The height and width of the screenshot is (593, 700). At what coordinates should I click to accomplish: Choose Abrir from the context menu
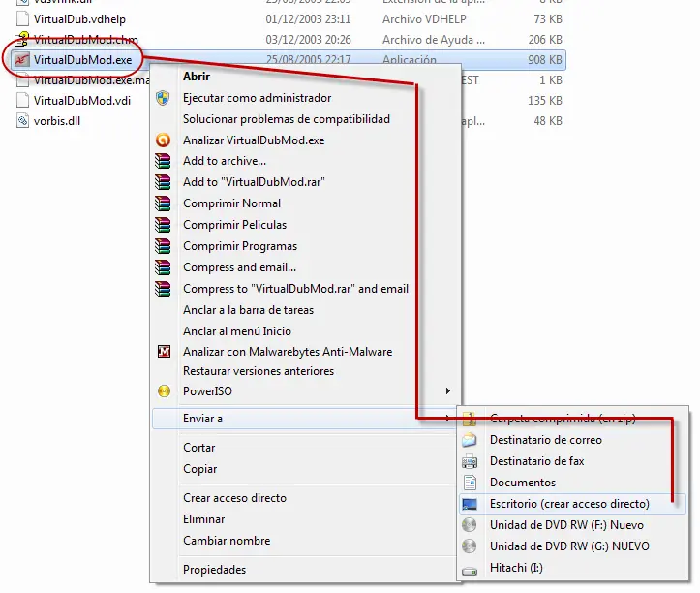197,77
